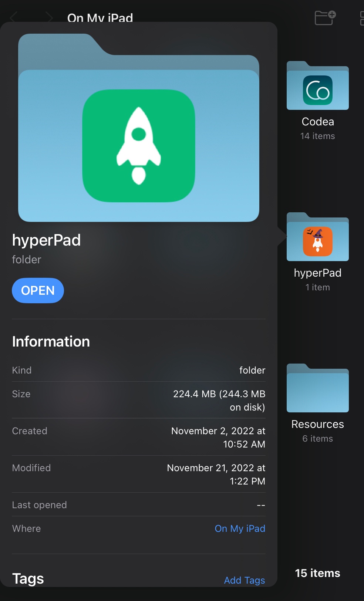Switch view mode with grid icon
Viewport: 364px width, 601px height.
[362, 18]
